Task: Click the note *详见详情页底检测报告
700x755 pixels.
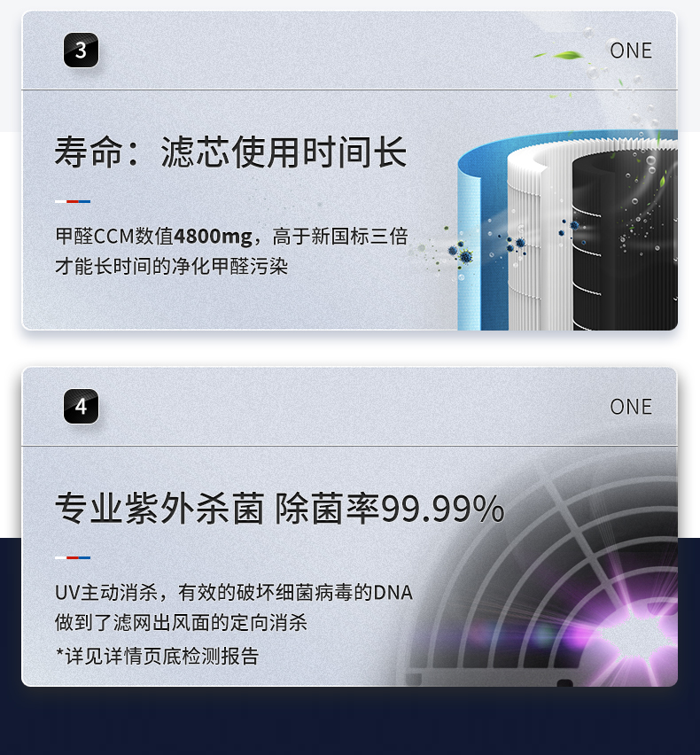Action: click(x=157, y=656)
